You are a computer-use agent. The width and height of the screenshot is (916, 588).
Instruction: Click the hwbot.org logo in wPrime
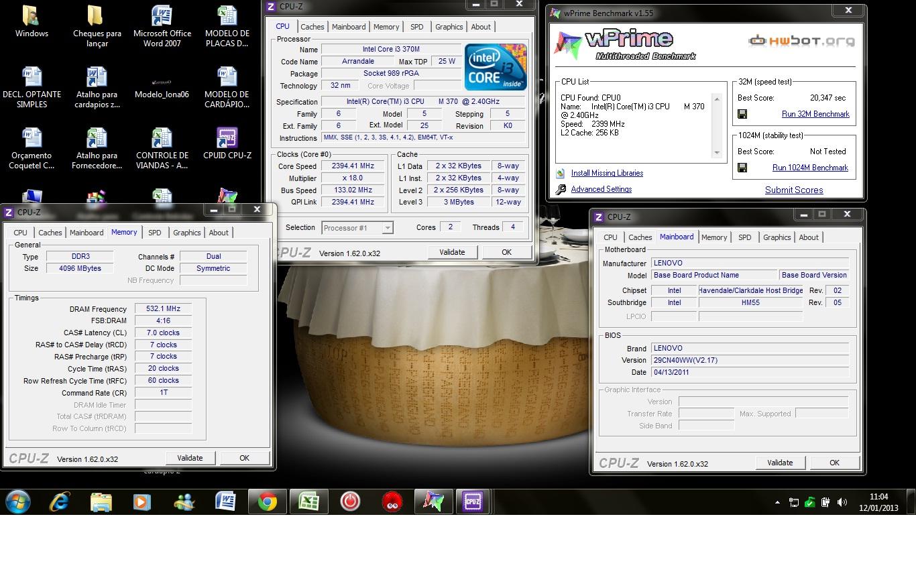[x=801, y=41]
